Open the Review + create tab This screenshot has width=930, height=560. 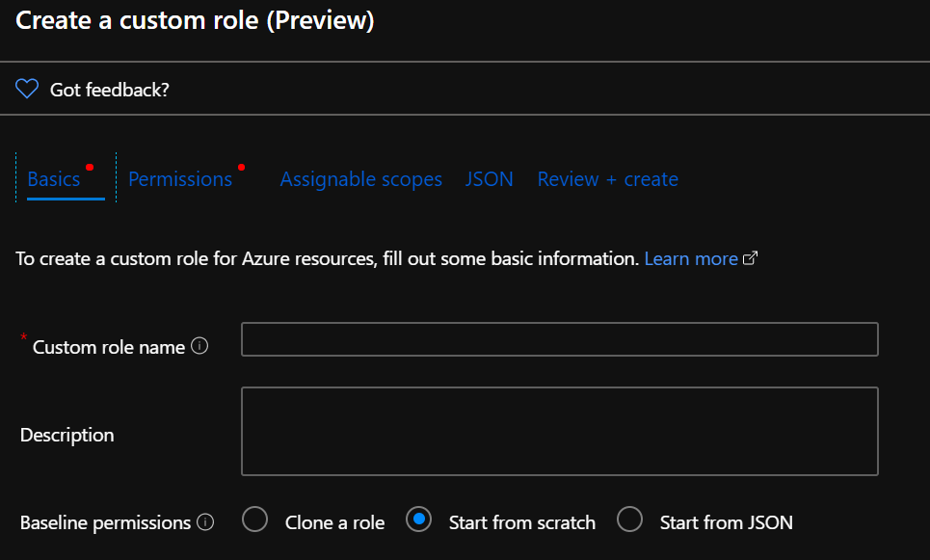pyautogui.click(x=607, y=179)
